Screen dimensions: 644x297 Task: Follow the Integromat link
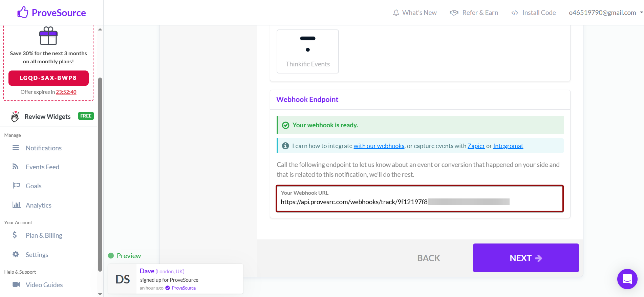point(508,146)
